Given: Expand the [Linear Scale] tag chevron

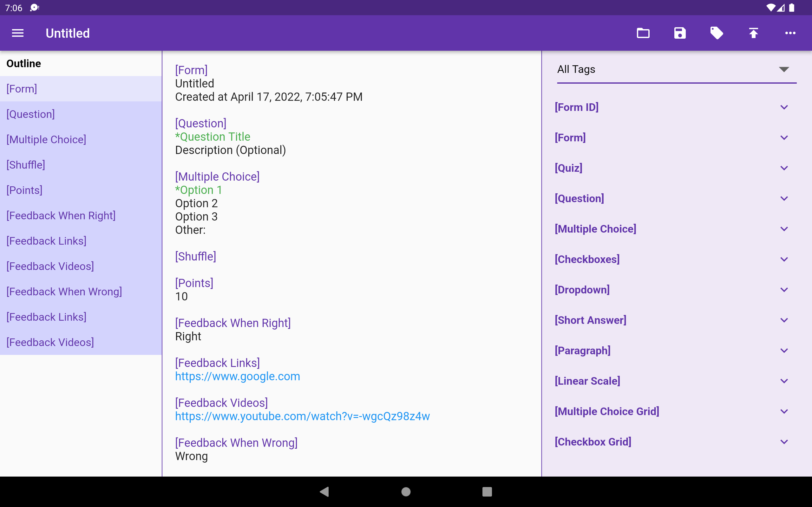Looking at the screenshot, I should (x=784, y=381).
